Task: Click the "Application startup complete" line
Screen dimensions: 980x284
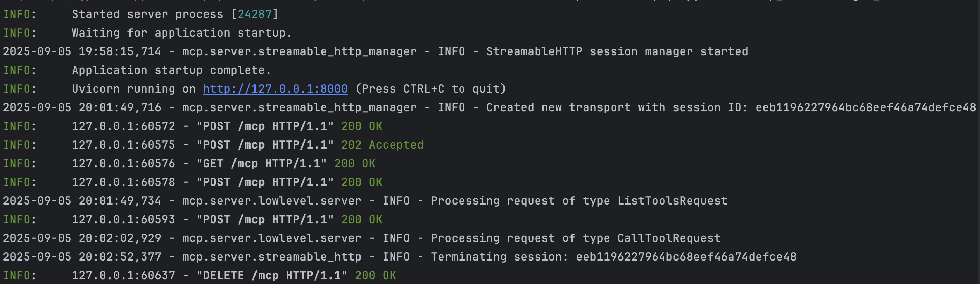Action: pyautogui.click(x=171, y=70)
